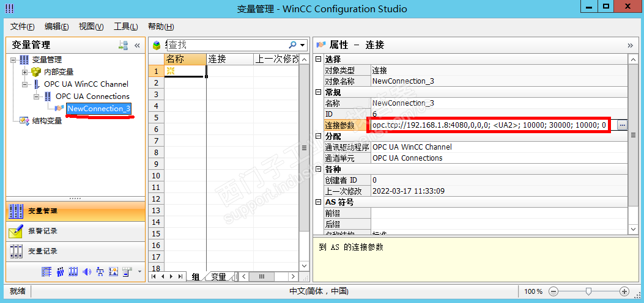Click the 后缀 property field

tap(499, 224)
